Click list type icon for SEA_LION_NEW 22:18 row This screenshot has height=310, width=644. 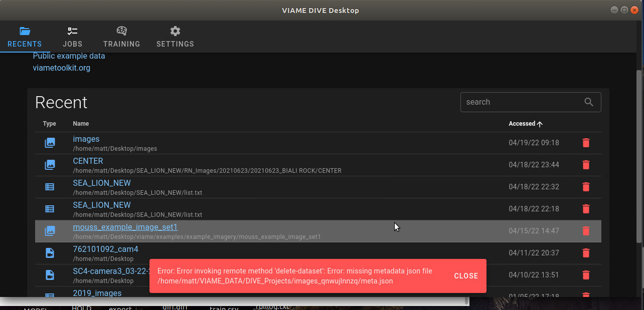tap(50, 209)
